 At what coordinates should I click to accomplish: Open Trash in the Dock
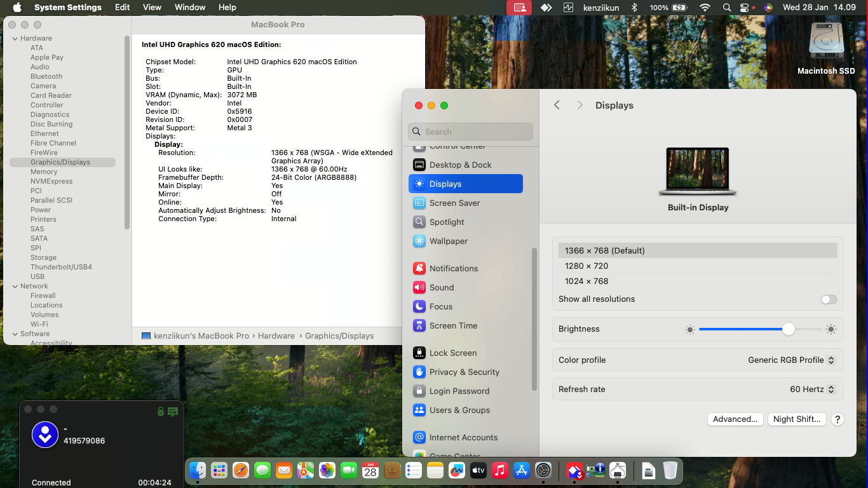pyautogui.click(x=670, y=471)
